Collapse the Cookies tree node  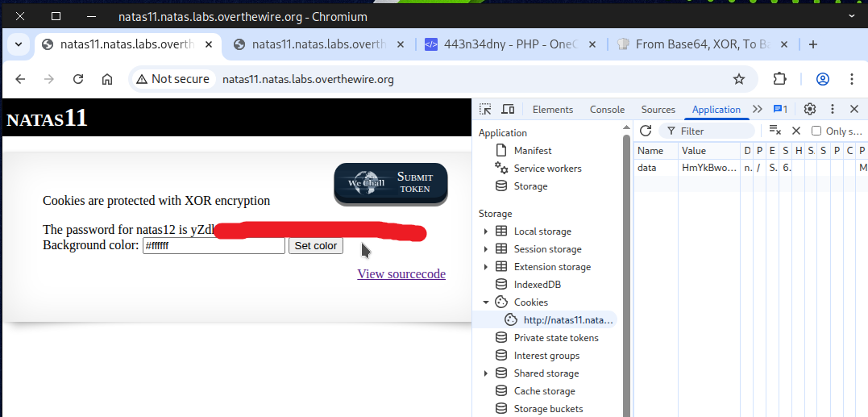[x=486, y=302]
